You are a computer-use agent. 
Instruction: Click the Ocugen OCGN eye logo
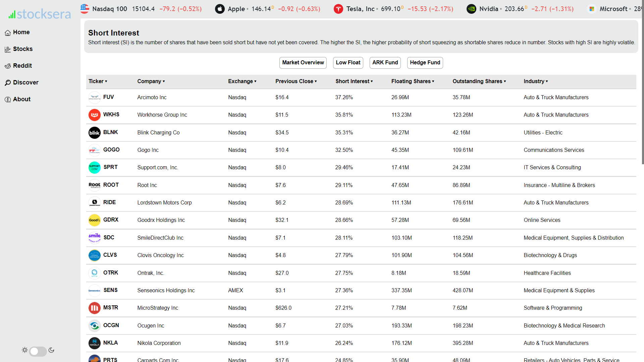pos(94,325)
